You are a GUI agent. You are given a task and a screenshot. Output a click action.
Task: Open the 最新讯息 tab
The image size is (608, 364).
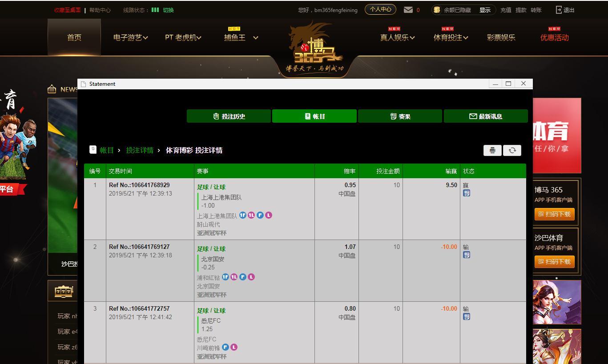[486, 116]
